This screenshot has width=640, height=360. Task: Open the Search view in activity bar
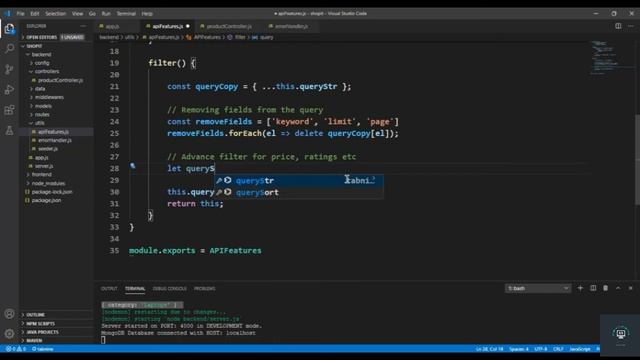click(x=9, y=49)
